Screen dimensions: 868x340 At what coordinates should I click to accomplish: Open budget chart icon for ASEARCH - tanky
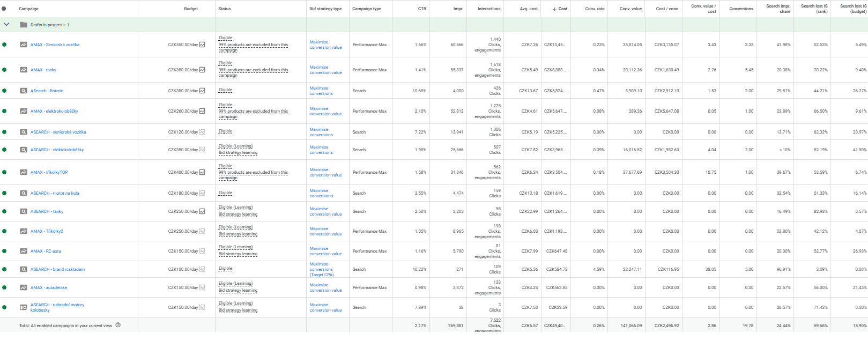[x=202, y=211]
